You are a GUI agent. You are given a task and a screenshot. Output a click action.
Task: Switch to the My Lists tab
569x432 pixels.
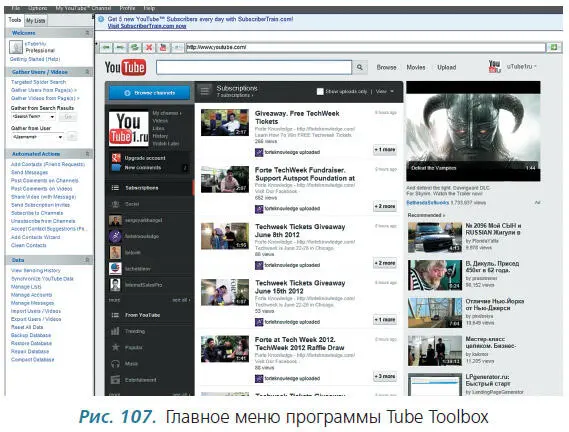tap(36, 21)
